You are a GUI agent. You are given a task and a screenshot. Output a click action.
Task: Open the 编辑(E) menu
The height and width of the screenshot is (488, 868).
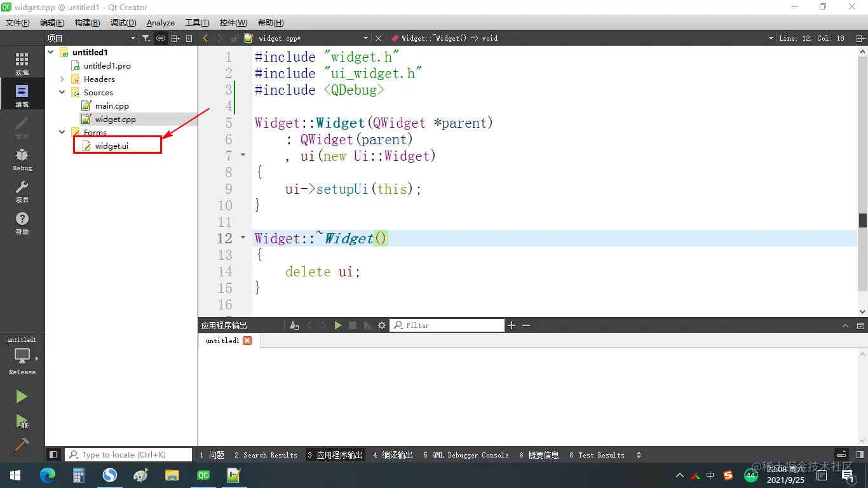(52, 23)
